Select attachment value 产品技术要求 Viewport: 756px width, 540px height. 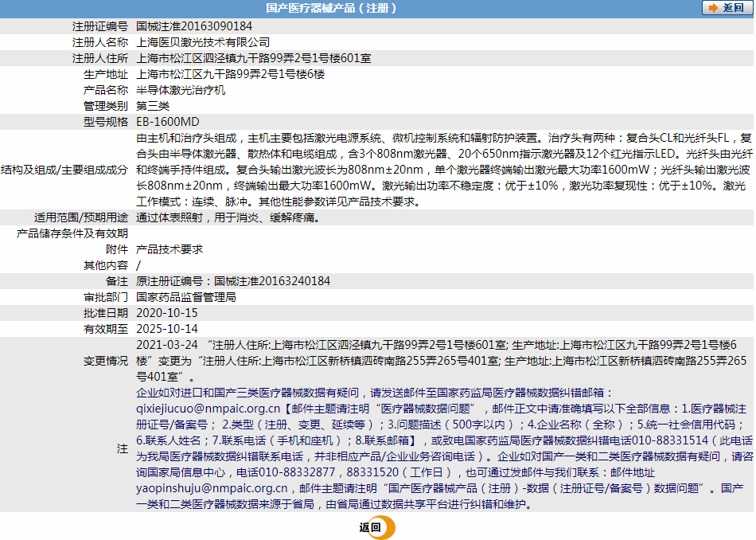(170, 249)
